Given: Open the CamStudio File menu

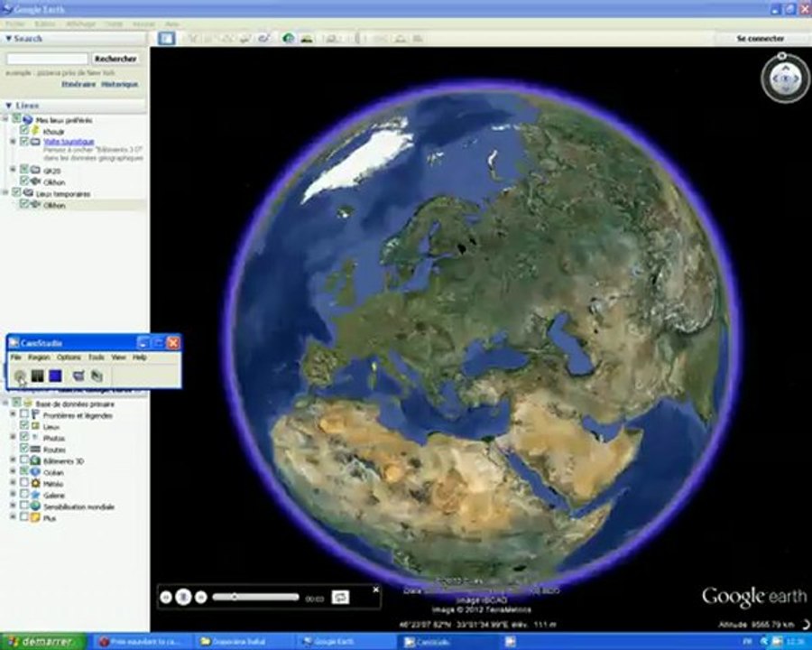Looking at the screenshot, I should pos(16,357).
